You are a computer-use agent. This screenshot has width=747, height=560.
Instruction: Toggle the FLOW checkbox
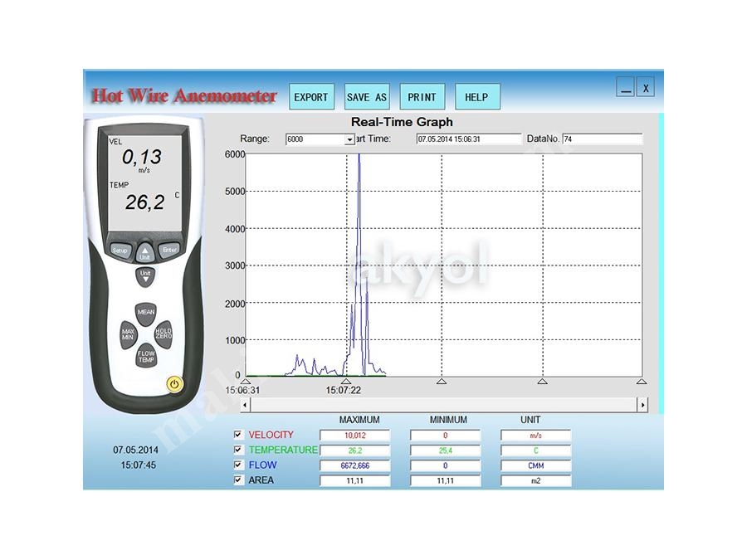point(237,465)
